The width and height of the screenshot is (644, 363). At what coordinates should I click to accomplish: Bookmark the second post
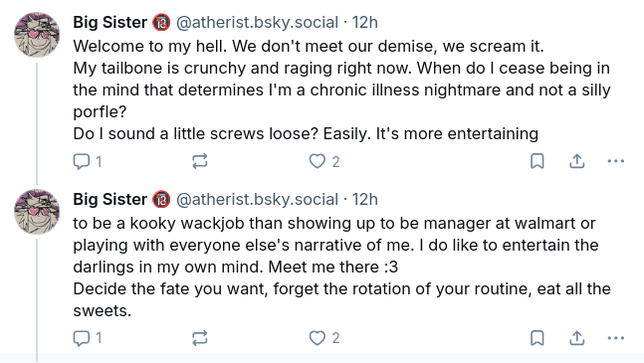pyautogui.click(x=537, y=338)
